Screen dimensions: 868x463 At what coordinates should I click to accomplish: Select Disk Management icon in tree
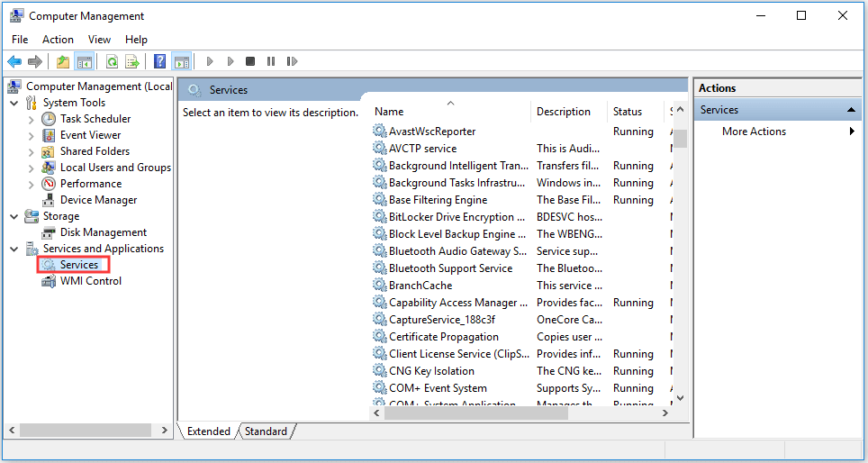(x=49, y=232)
